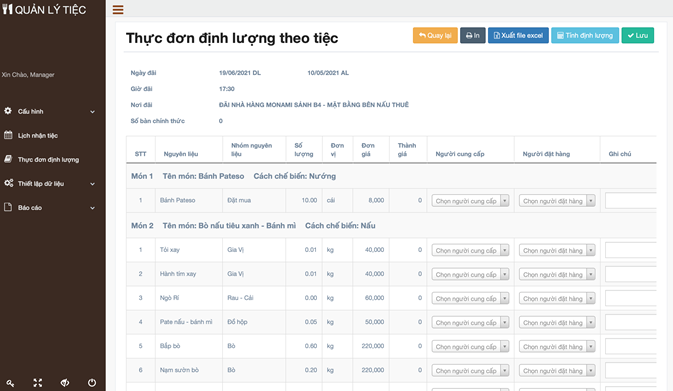Expand the Cấu hình menu chevron
The image size is (673, 391).
92,112
